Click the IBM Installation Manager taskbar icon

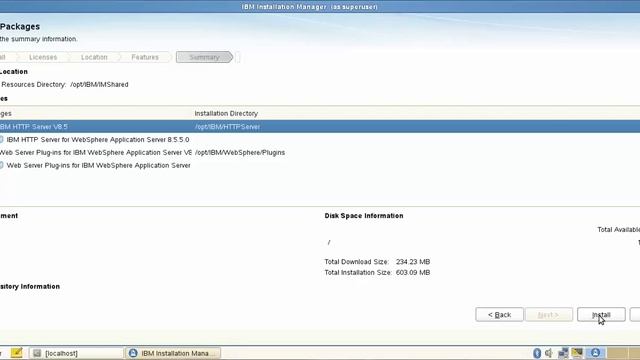pyautogui.click(x=133, y=353)
